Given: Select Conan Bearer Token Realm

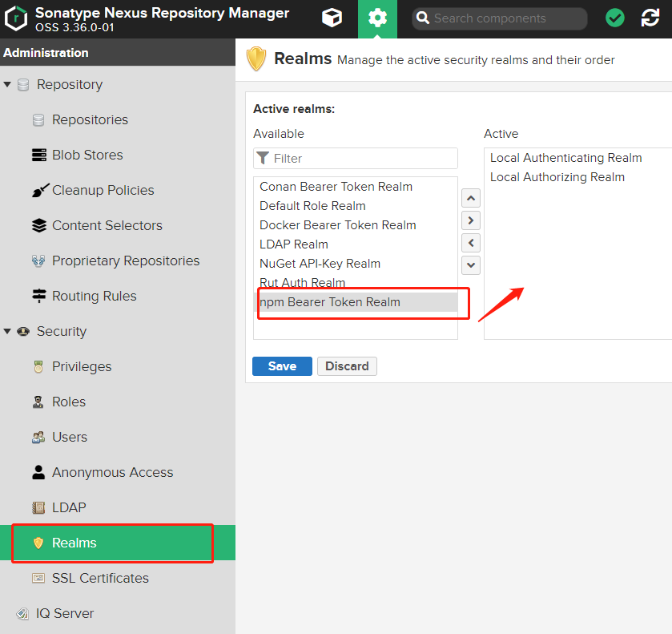Looking at the screenshot, I should pos(356,187).
